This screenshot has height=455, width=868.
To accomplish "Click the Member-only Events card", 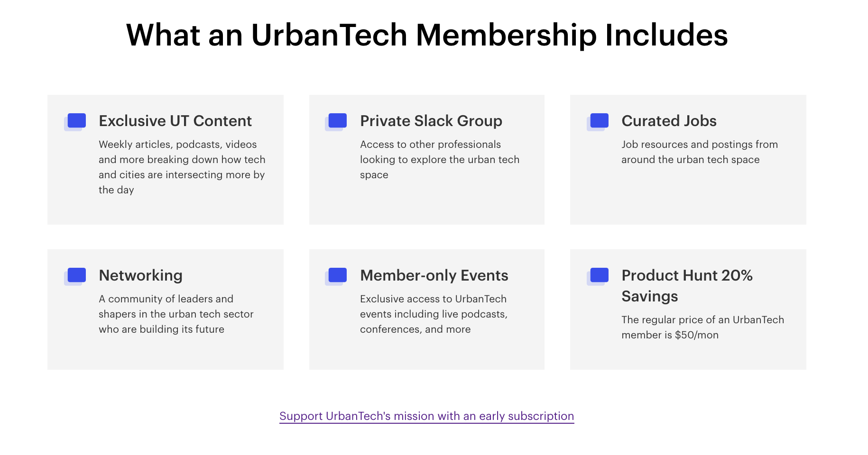I will 426,309.
